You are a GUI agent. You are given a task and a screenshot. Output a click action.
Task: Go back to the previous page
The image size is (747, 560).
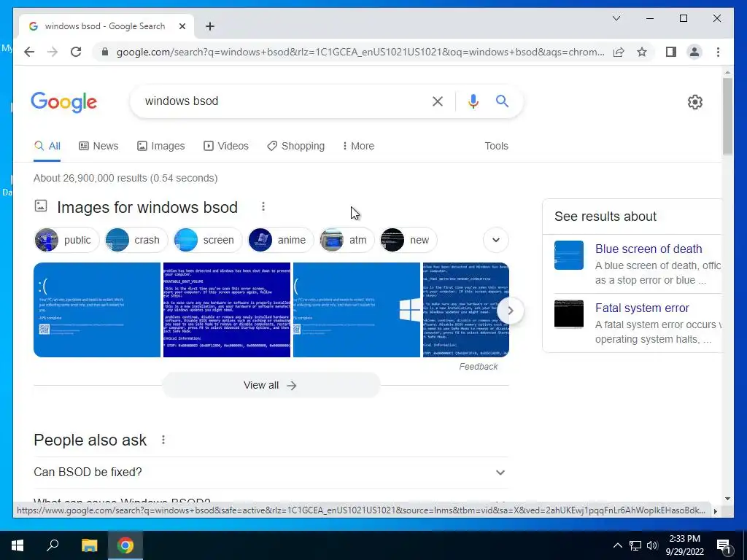(x=29, y=52)
